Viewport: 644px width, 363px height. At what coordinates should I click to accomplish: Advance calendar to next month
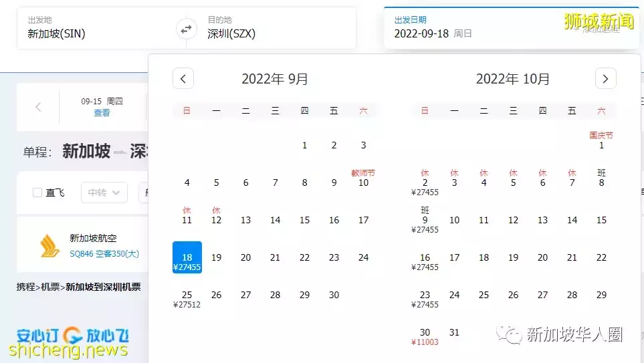click(605, 78)
